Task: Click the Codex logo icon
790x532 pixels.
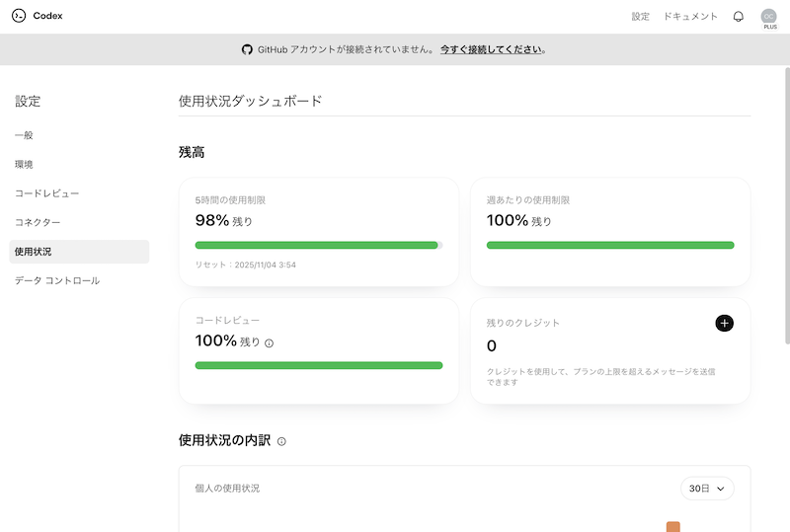Action: [x=18, y=16]
